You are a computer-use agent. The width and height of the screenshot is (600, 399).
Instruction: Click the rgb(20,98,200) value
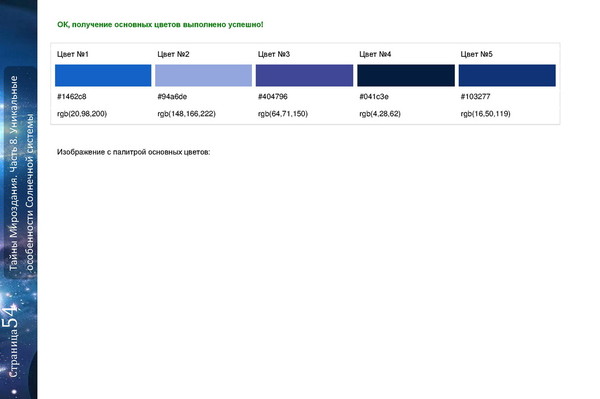click(82, 114)
